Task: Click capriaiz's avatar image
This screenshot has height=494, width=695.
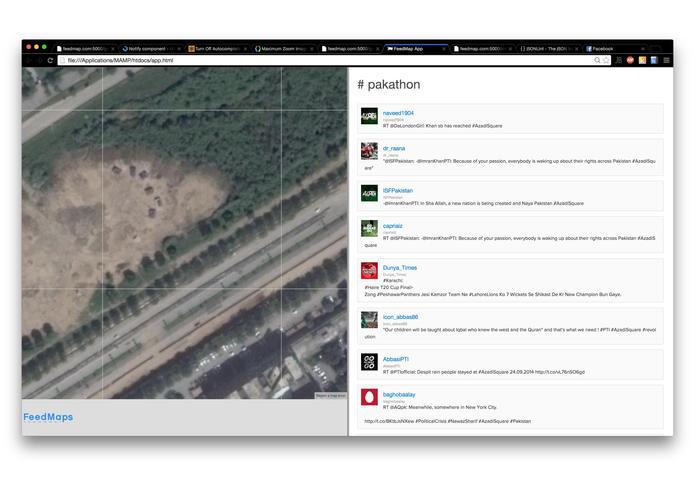Action: [x=369, y=229]
